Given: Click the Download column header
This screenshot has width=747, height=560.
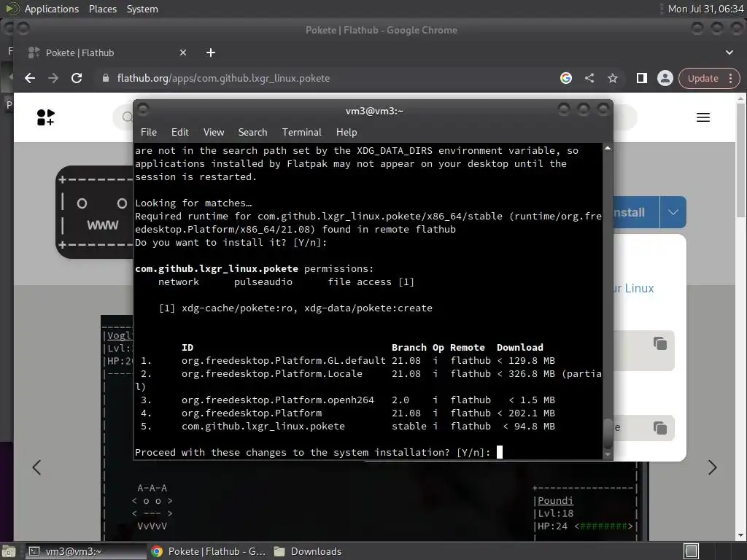Looking at the screenshot, I should [x=519, y=348].
